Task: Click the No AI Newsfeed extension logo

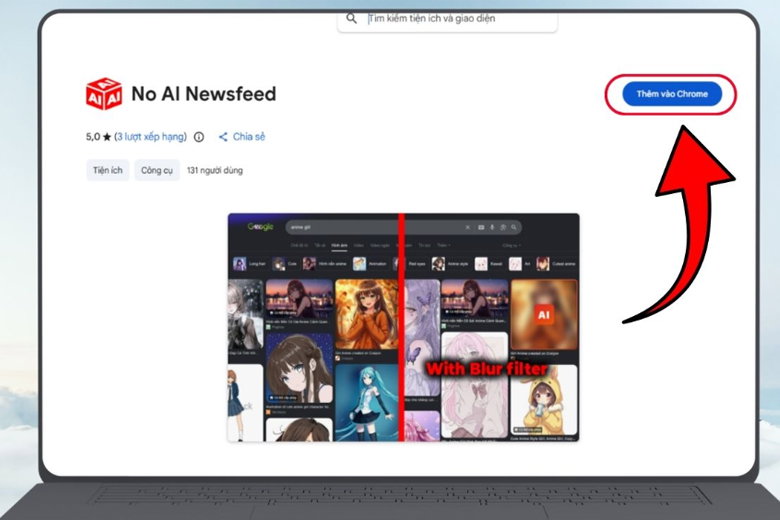Action: (x=103, y=94)
